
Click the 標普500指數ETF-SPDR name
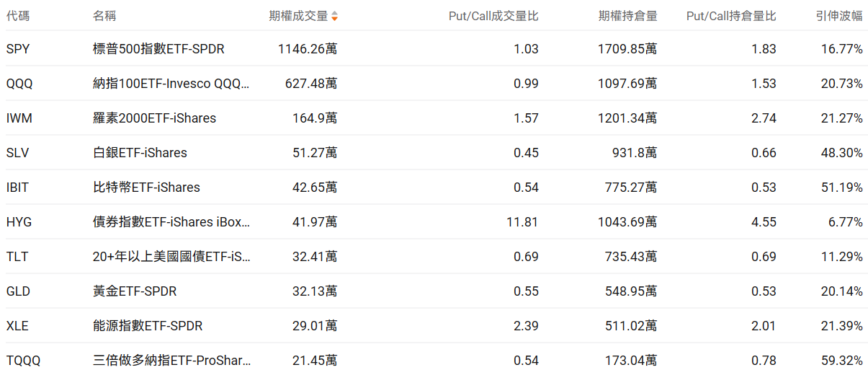point(158,49)
